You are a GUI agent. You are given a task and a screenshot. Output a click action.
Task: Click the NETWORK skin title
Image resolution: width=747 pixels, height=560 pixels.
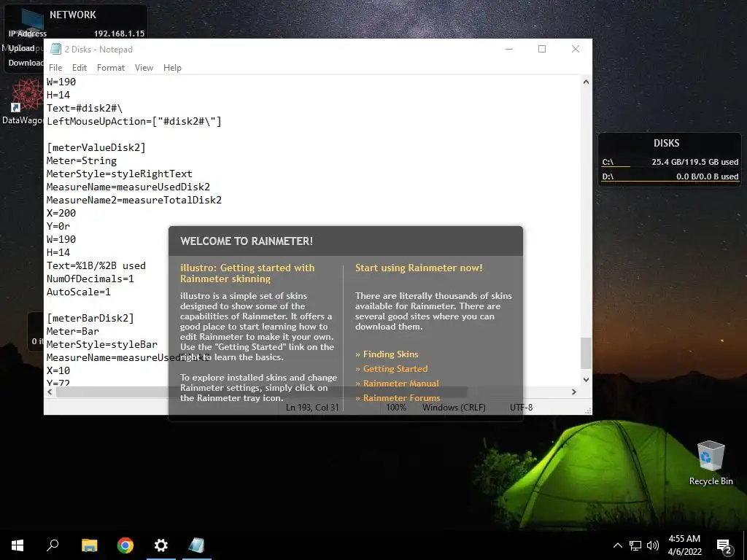73,15
